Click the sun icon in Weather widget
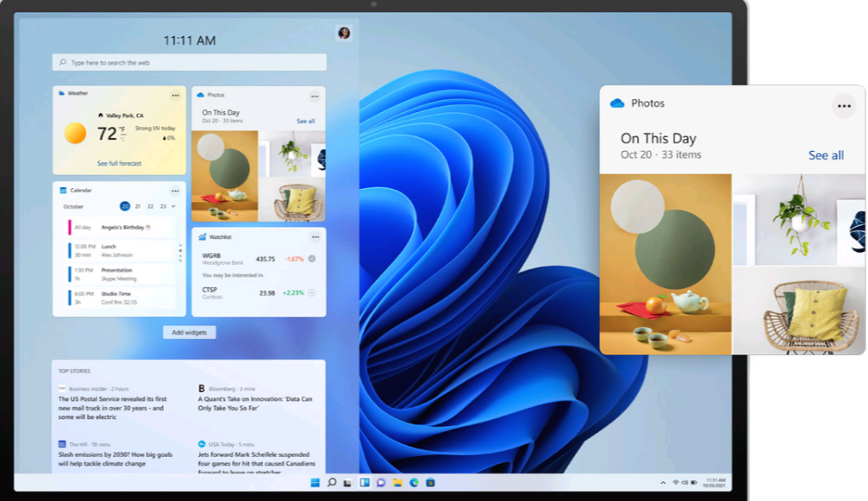 [x=75, y=134]
